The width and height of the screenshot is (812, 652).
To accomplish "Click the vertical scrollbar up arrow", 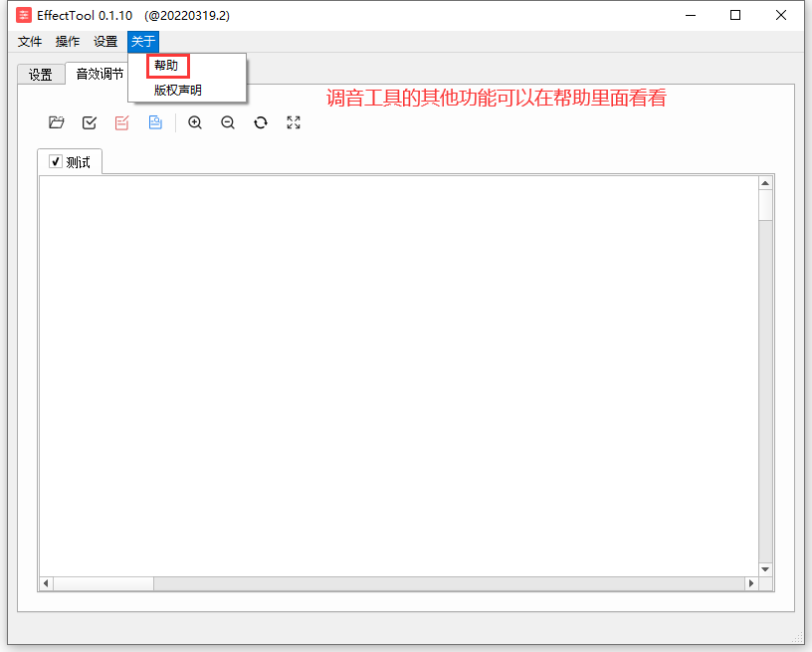I will pyautogui.click(x=765, y=183).
